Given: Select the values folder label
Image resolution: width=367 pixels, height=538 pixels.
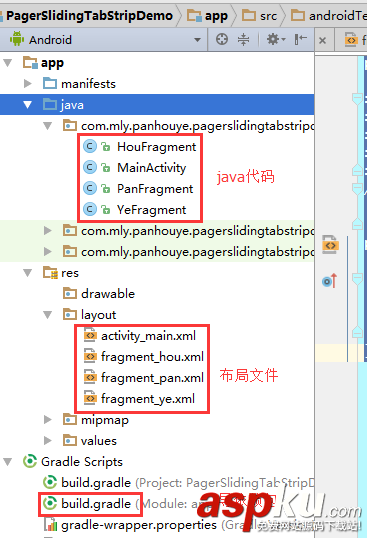Looking at the screenshot, I should [x=99, y=441].
